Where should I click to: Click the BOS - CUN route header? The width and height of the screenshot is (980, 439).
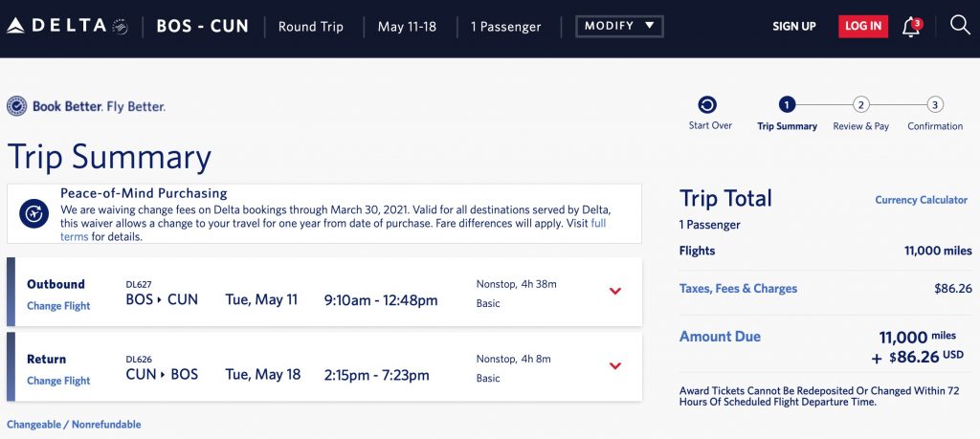pyautogui.click(x=202, y=26)
